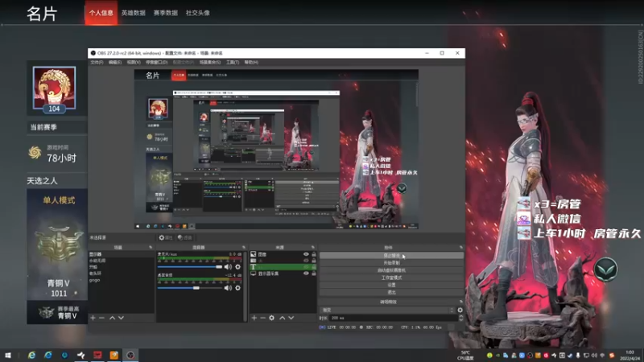The width and height of the screenshot is (644, 362).
Task: Click the 滤镜 button above the scenes panel
Action: pyautogui.click(x=185, y=237)
